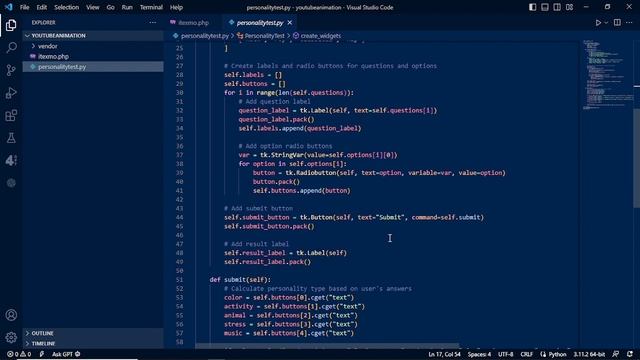Click the VS Code logo in title bar
The image size is (640, 360).
coord(9,7)
